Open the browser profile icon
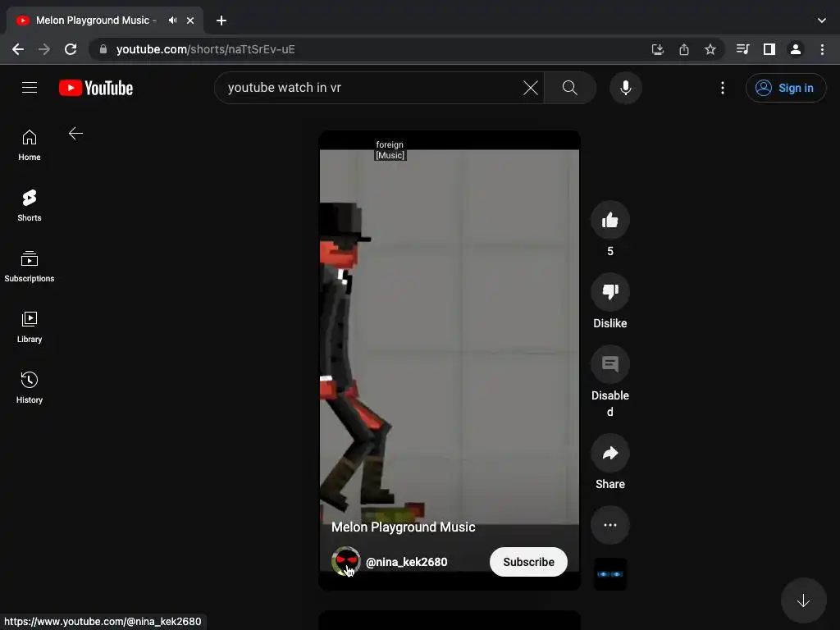This screenshot has width=840, height=630. 795,49
